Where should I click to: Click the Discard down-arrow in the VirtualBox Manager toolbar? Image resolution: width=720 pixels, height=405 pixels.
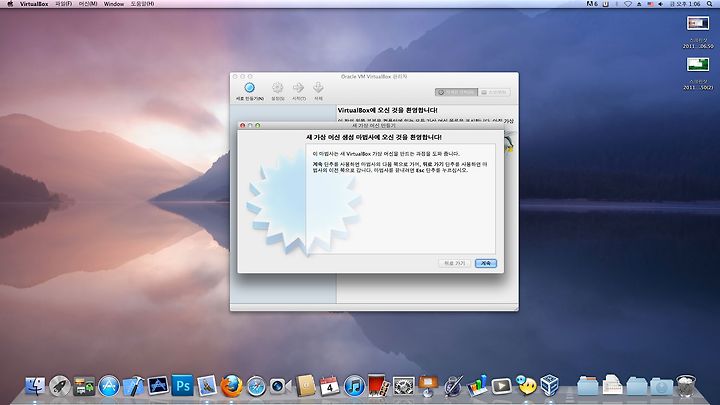point(318,88)
